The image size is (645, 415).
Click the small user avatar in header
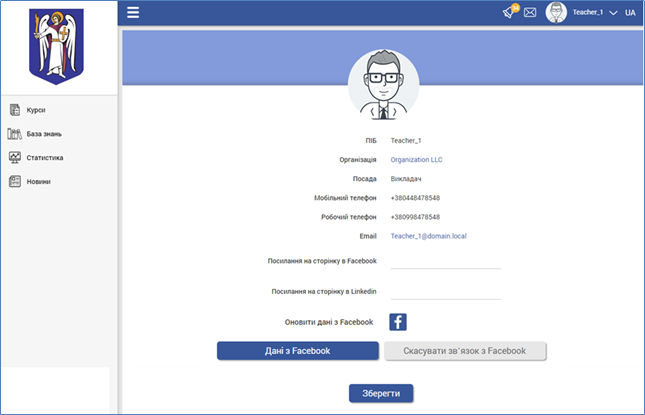[556, 12]
